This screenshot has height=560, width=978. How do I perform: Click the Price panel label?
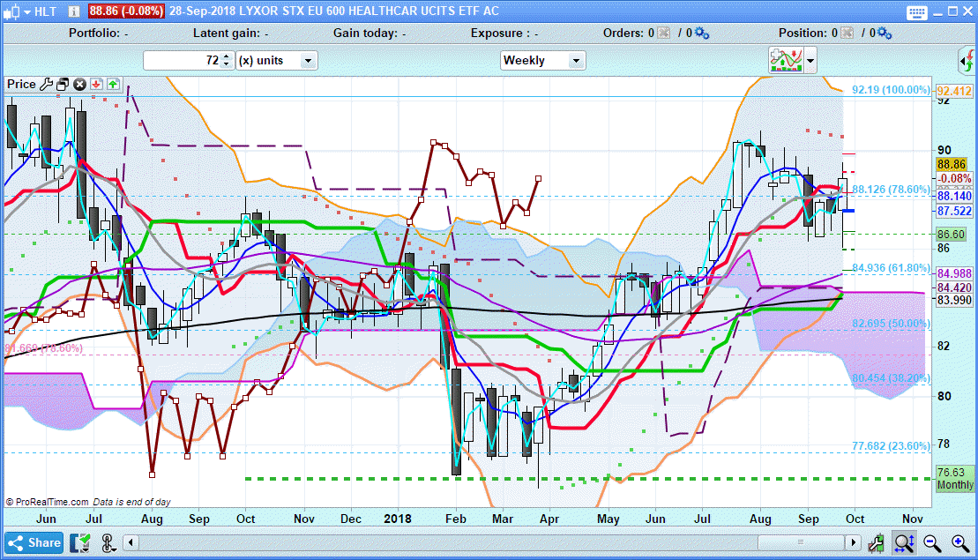pyautogui.click(x=21, y=84)
